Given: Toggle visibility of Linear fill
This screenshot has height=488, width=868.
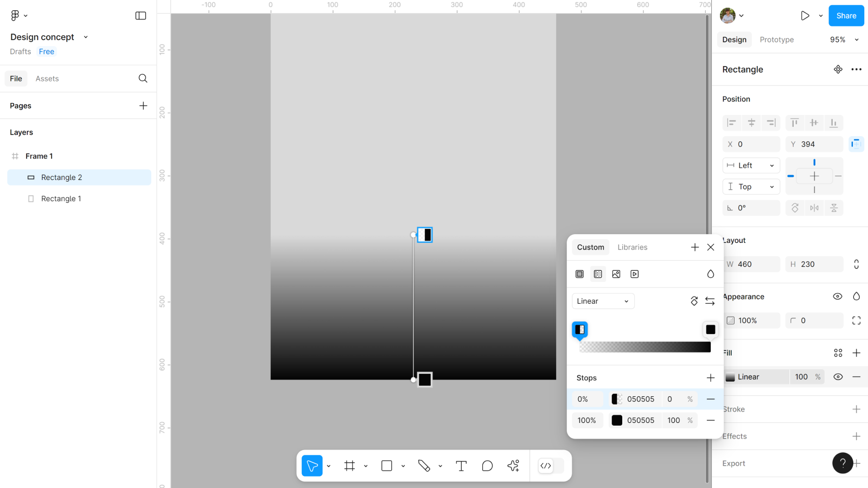Looking at the screenshot, I should pyautogui.click(x=838, y=377).
